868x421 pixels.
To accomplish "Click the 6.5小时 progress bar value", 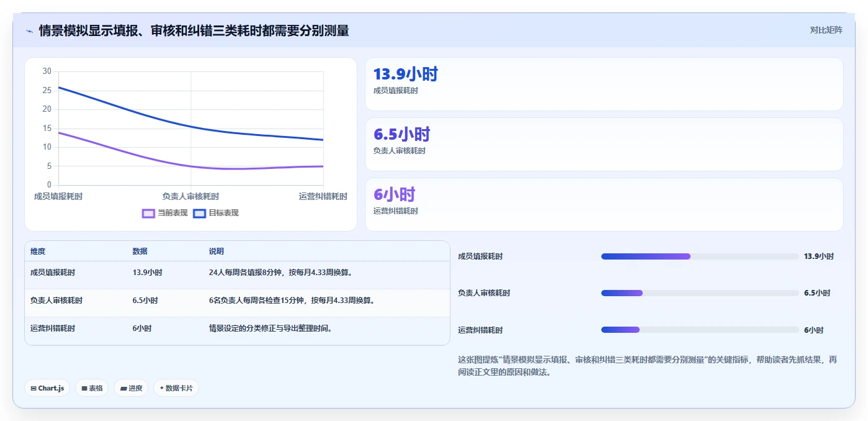I will click(x=817, y=293).
